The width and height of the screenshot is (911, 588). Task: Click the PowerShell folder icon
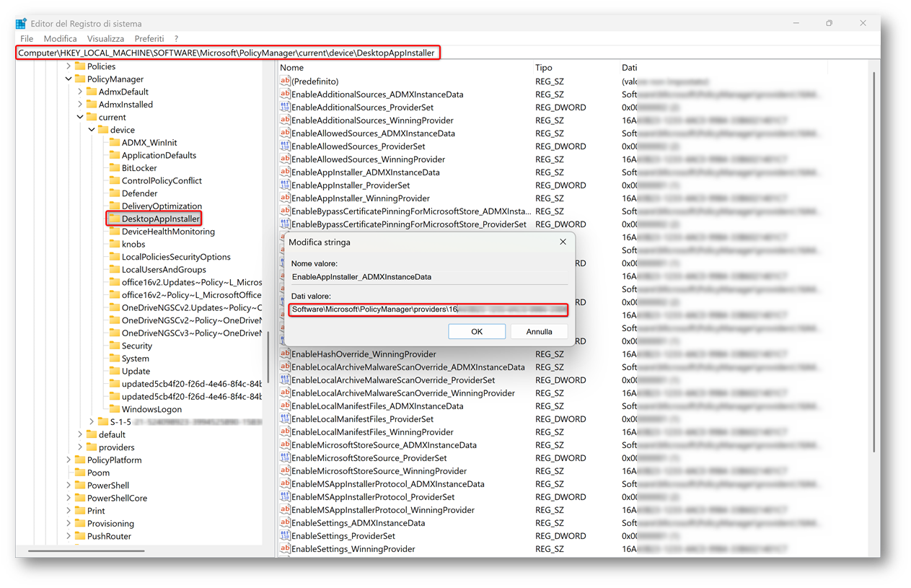tap(79, 486)
